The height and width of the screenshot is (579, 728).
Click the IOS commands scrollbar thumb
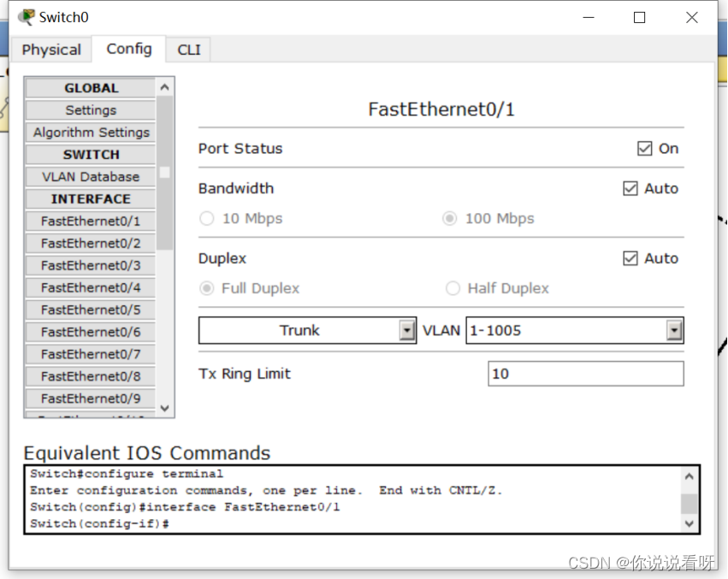click(690, 504)
